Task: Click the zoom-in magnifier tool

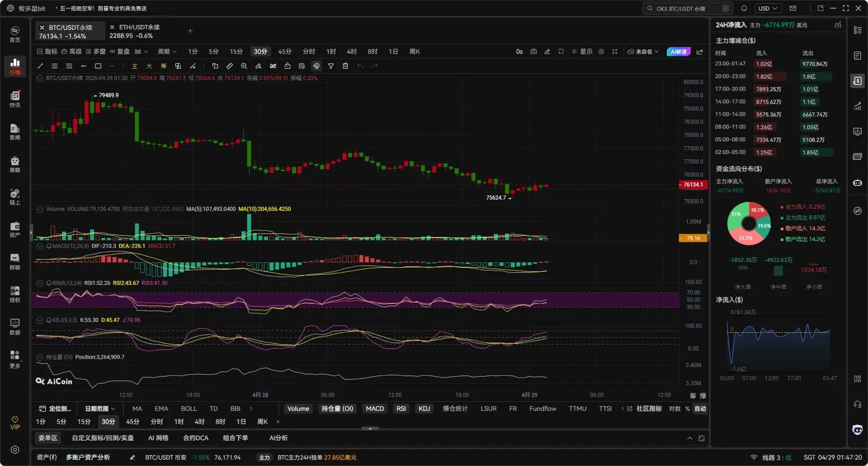Action: 244,66
